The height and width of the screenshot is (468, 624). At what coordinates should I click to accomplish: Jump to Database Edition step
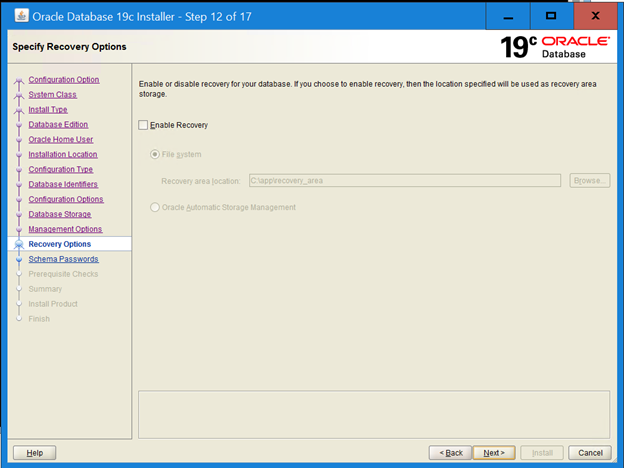coord(58,125)
